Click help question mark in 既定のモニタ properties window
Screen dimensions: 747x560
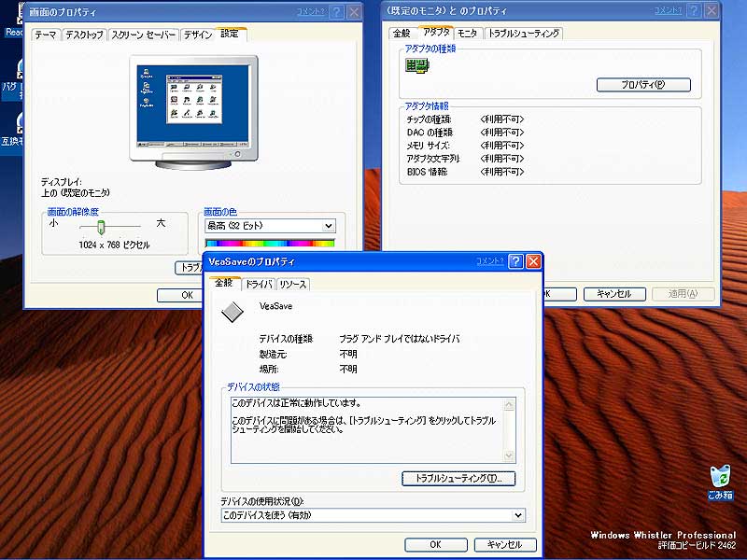pyautogui.click(x=695, y=10)
